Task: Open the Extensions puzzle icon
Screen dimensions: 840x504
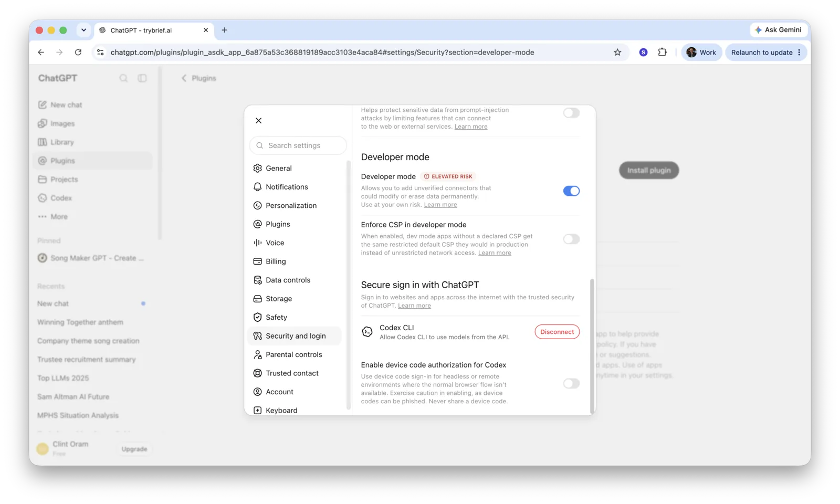Action: coord(663,52)
